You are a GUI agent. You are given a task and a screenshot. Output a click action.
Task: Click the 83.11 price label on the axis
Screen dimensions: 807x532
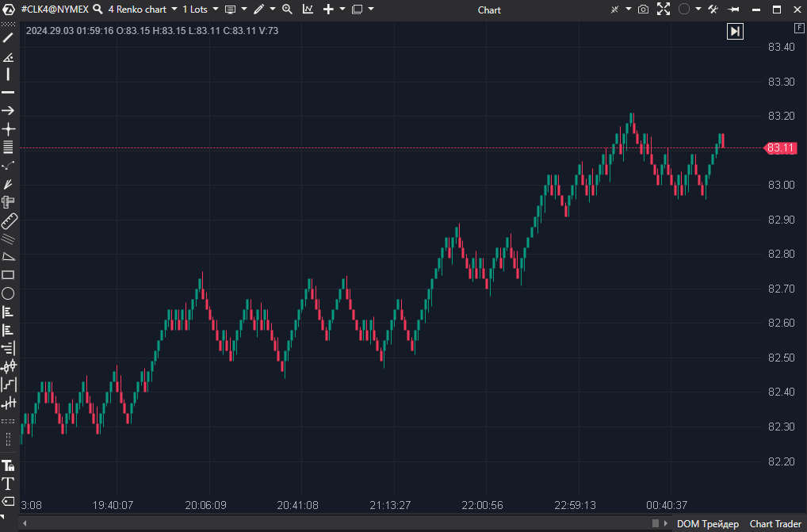point(779,147)
